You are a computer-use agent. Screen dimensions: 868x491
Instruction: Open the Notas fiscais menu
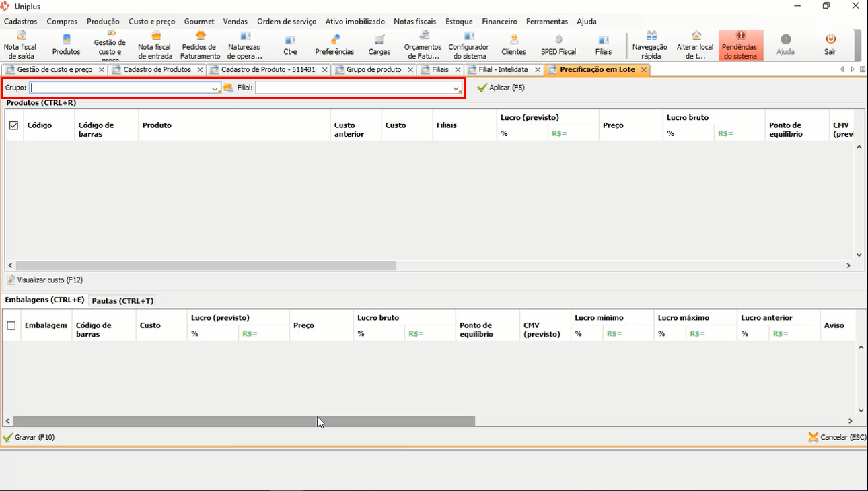coord(415,22)
